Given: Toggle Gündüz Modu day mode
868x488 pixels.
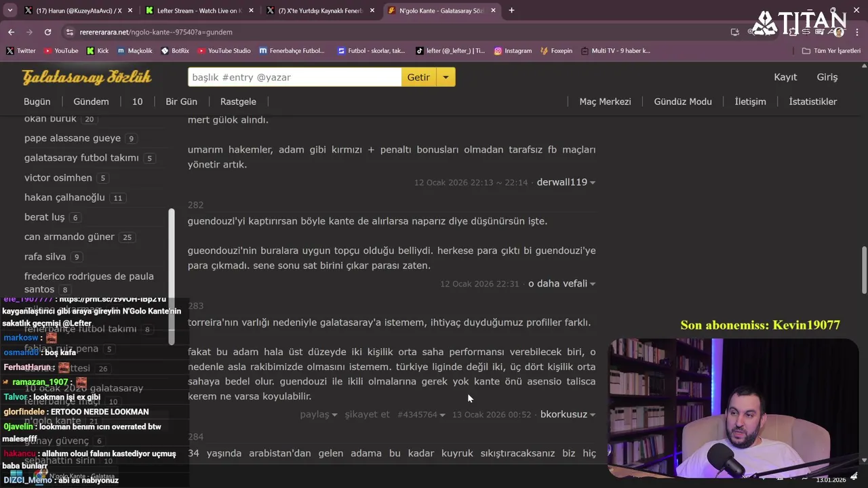Looking at the screenshot, I should point(683,102).
